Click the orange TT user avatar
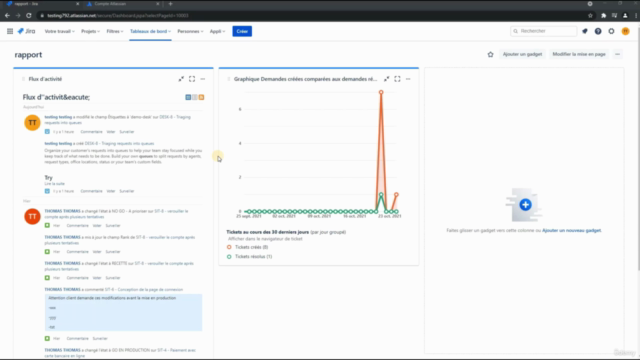The height and width of the screenshot is (360, 640). click(32, 122)
